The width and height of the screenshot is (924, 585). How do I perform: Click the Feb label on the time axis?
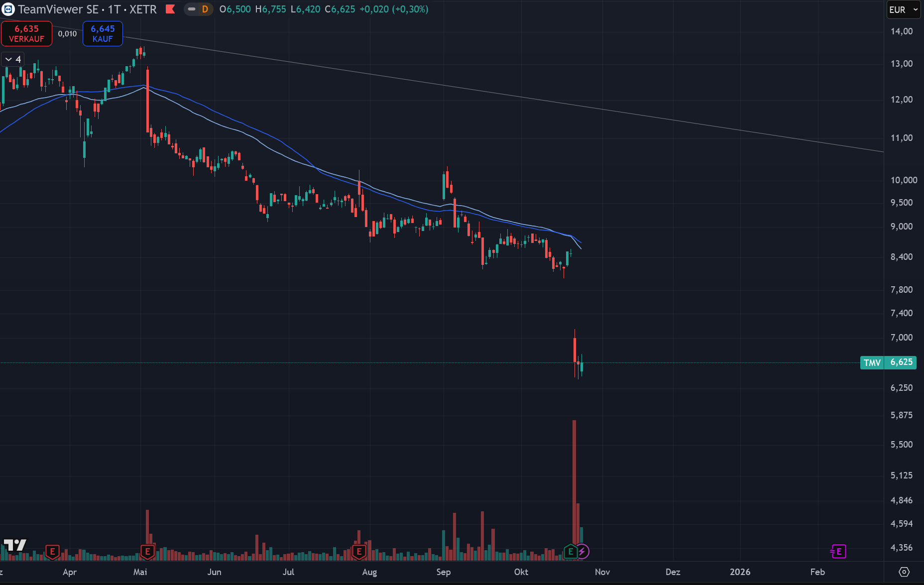[817, 572]
